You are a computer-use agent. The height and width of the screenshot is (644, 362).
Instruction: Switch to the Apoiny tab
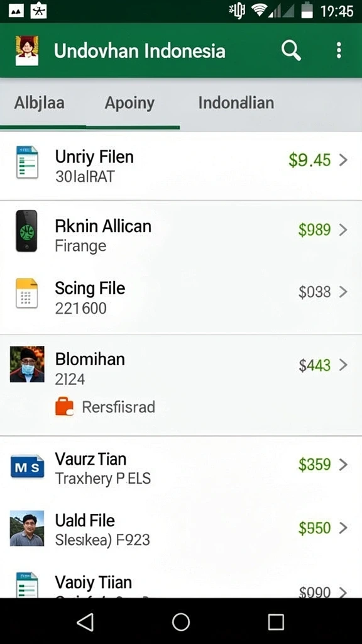[x=129, y=103]
